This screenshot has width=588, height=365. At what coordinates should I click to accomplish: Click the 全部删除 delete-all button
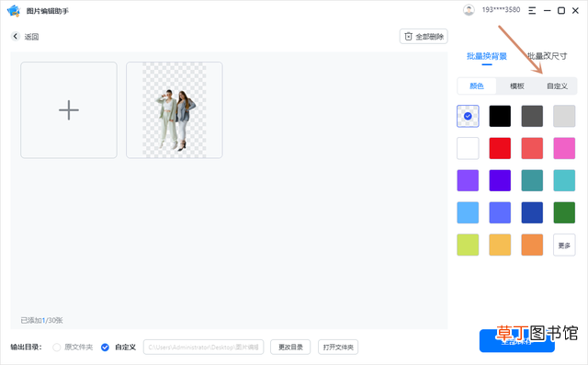(x=424, y=37)
